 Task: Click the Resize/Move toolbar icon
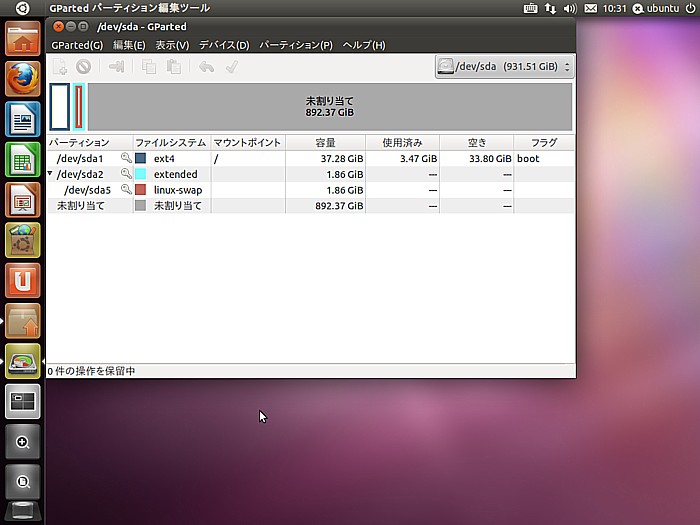click(x=117, y=67)
